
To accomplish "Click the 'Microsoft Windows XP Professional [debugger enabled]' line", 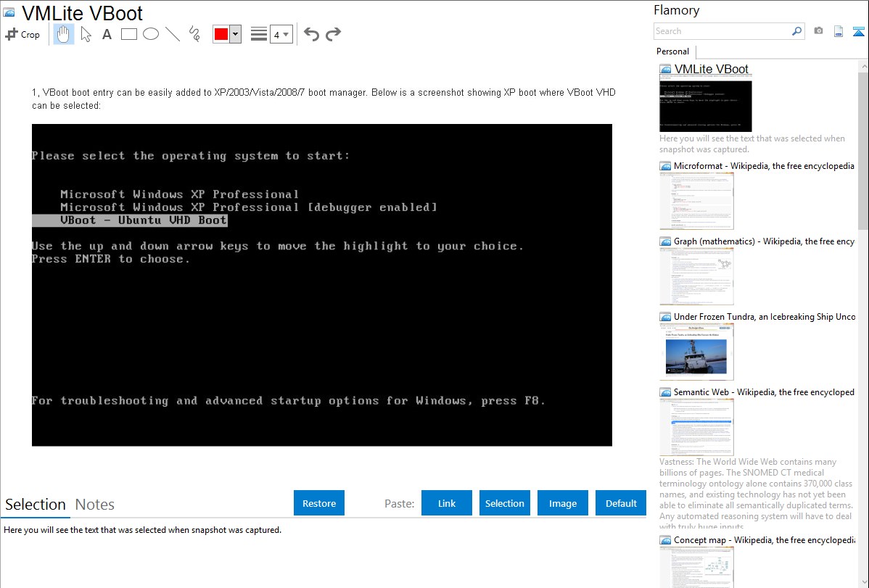I will pos(249,207).
